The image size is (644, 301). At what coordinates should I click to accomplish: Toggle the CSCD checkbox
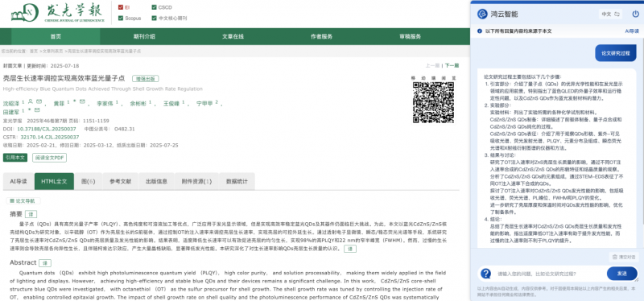[154, 7]
